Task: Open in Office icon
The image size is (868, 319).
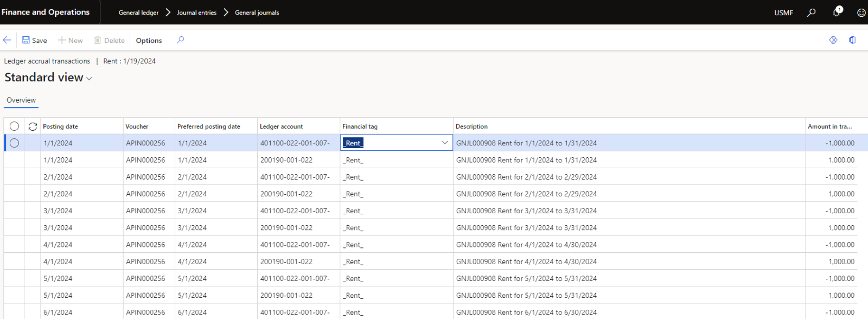Action: click(x=852, y=40)
